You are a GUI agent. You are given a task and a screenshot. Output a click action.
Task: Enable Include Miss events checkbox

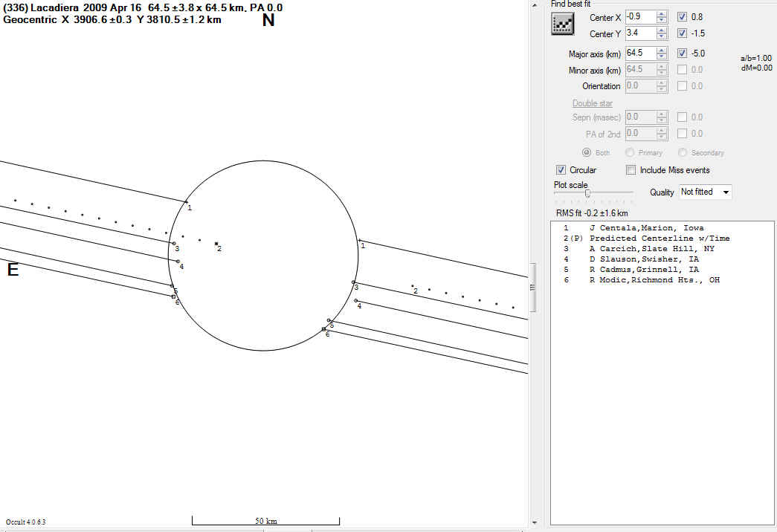pos(631,170)
